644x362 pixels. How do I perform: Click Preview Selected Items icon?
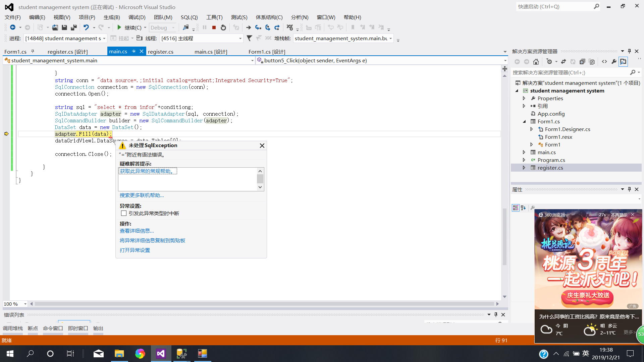pyautogui.click(x=623, y=62)
